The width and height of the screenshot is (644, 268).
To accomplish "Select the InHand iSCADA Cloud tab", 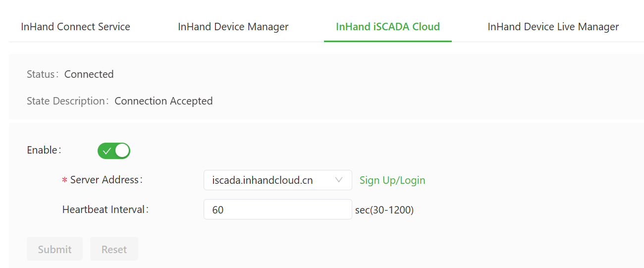I will coord(387,27).
